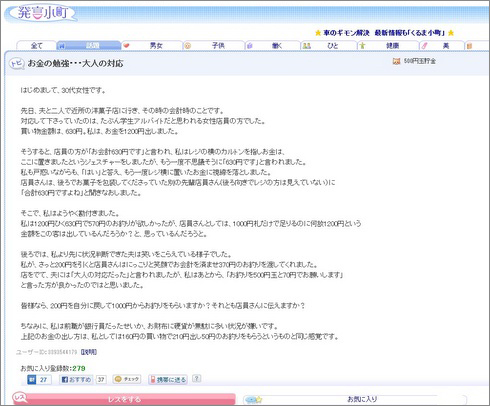The height and width of the screenshot is (406, 490).
Task: Open the 発言小町 site logo
Action: point(43,13)
